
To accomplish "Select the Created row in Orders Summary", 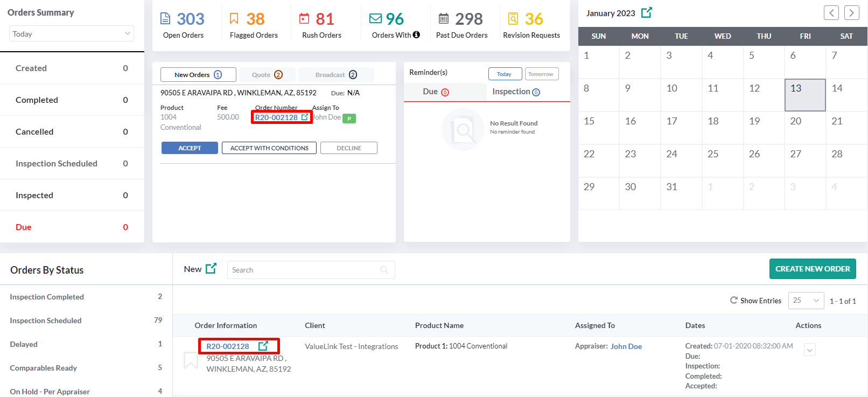I will (72, 68).
